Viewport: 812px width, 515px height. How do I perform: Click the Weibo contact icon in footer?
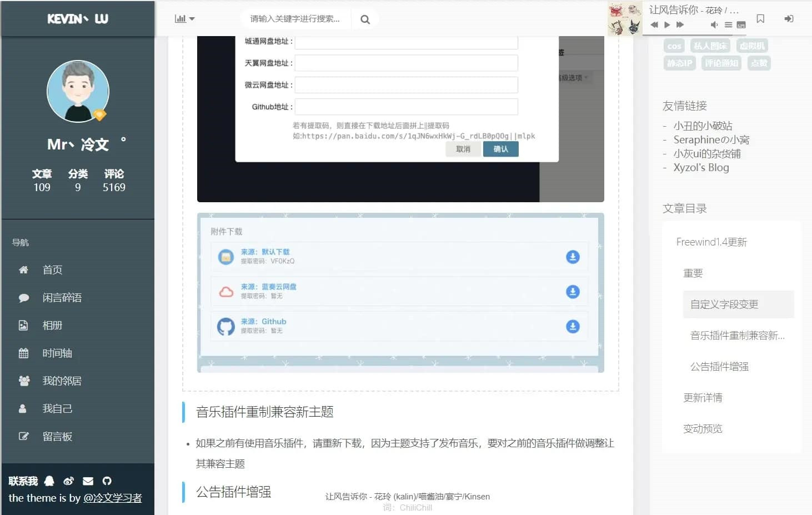point(69,481)
